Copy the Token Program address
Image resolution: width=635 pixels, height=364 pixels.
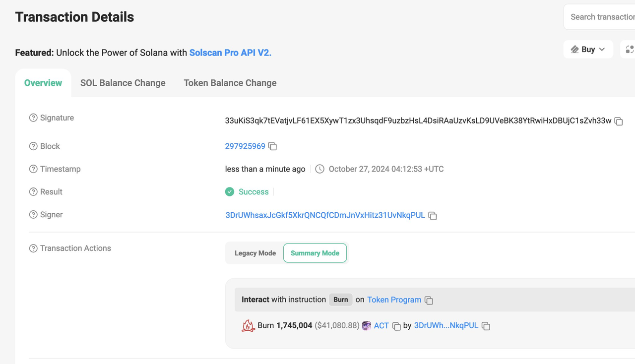click(x=429, y=301)
